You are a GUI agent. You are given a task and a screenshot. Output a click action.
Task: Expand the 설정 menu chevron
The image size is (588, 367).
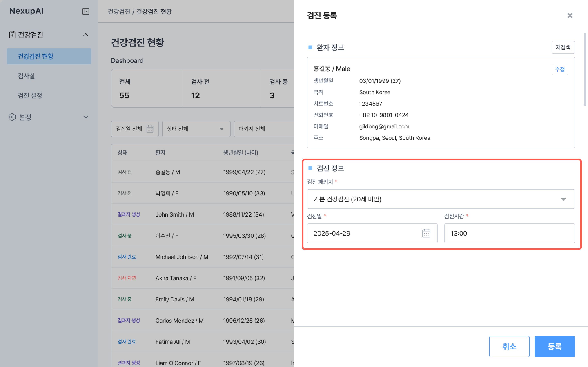pyautogui.click(x=86, y=117)
